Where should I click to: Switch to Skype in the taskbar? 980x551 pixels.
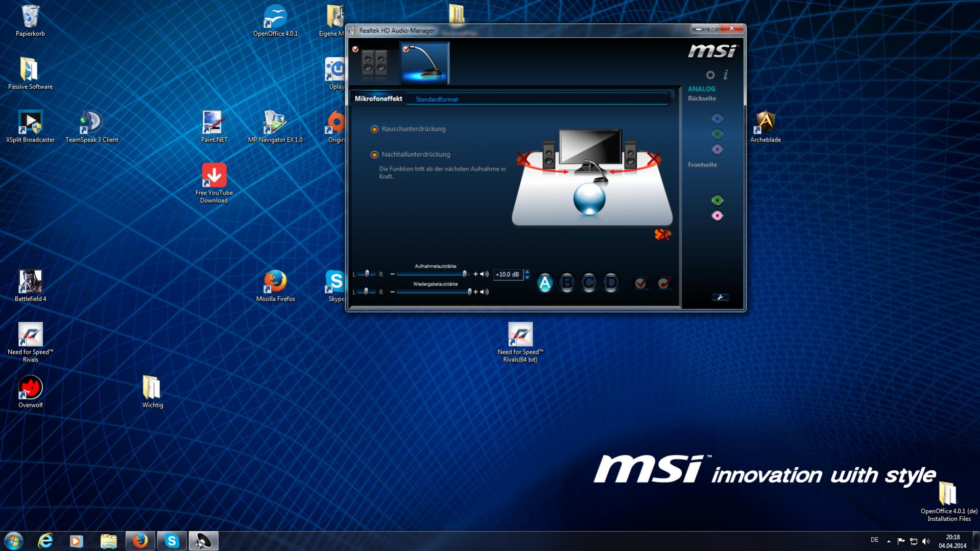click(172, 541)
